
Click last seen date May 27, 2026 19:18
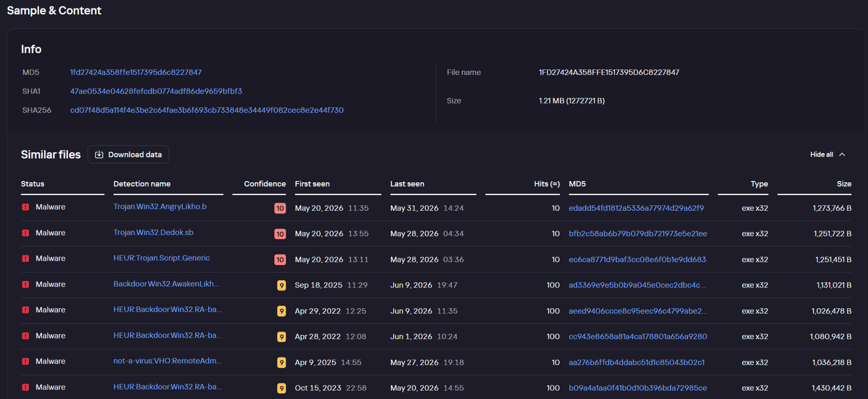click(427, 362)
